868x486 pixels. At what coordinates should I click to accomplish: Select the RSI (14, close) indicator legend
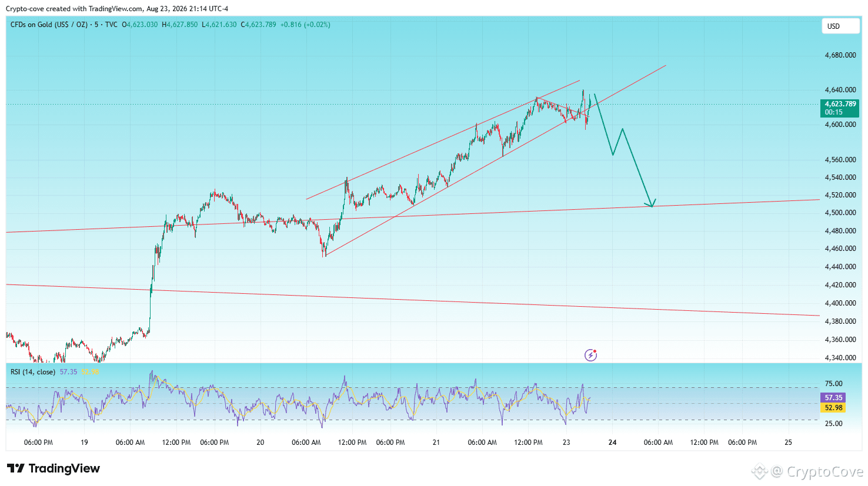tap(33, 372)
